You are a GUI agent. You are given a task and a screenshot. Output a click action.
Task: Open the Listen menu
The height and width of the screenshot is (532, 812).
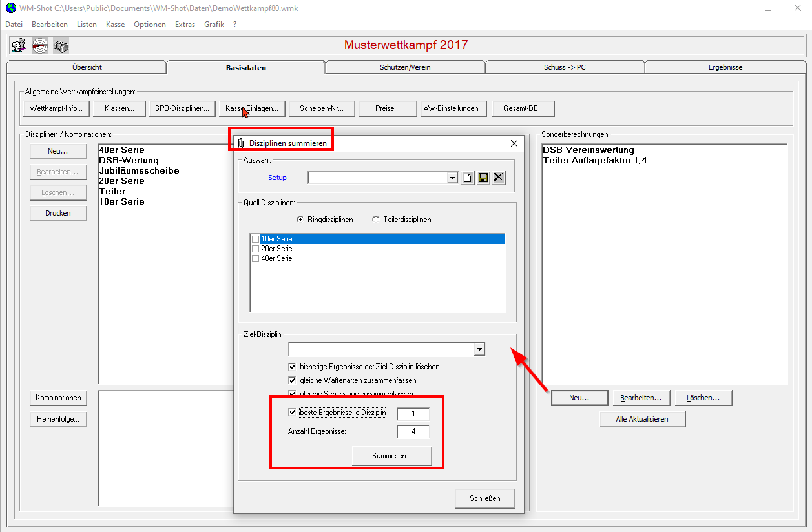pos(87,25)
